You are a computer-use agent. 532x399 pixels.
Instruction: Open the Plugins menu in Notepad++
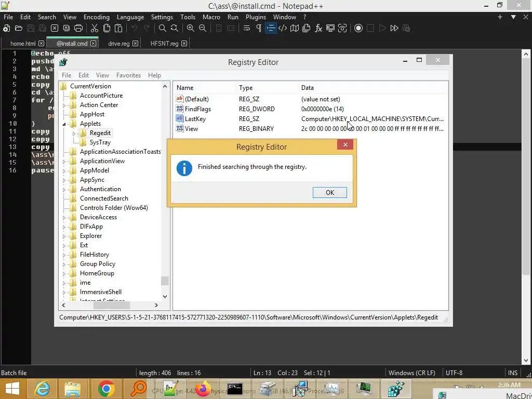256,17
